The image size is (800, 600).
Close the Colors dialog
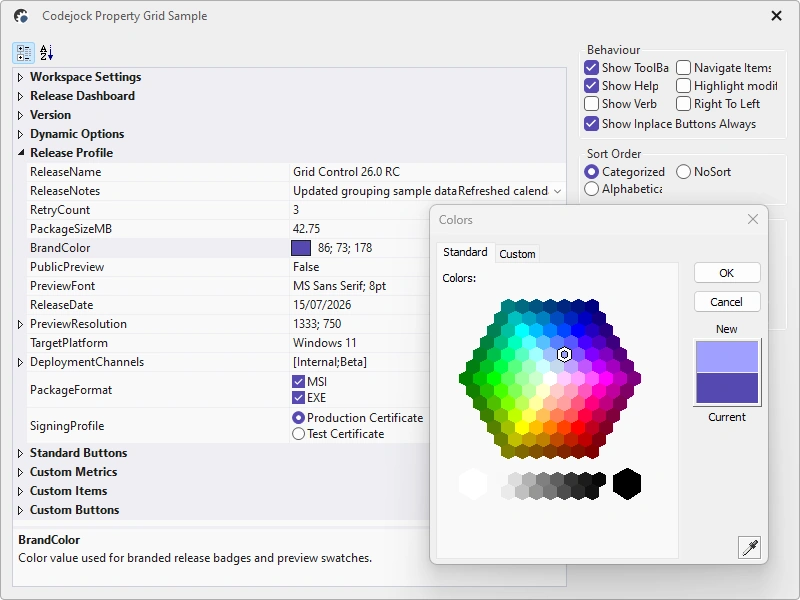coord(753,219)
